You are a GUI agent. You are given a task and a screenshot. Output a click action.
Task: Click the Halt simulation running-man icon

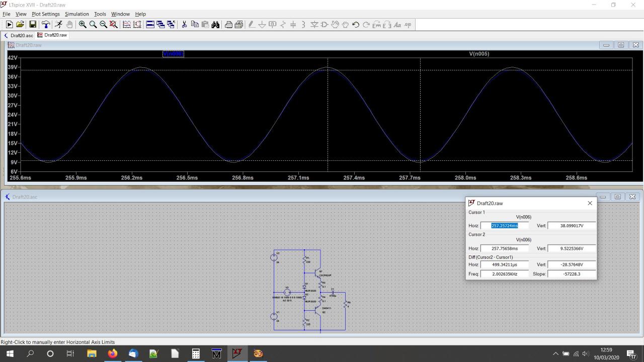[58, 25]
